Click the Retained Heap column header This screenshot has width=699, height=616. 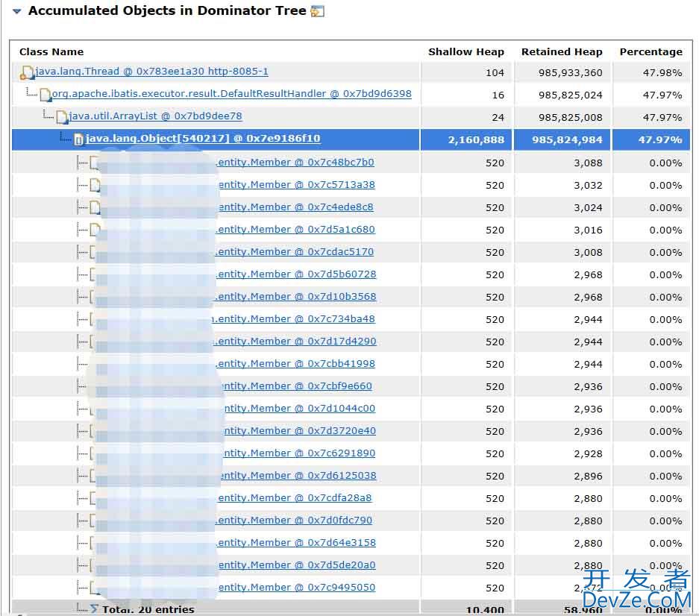coord(562,51)
